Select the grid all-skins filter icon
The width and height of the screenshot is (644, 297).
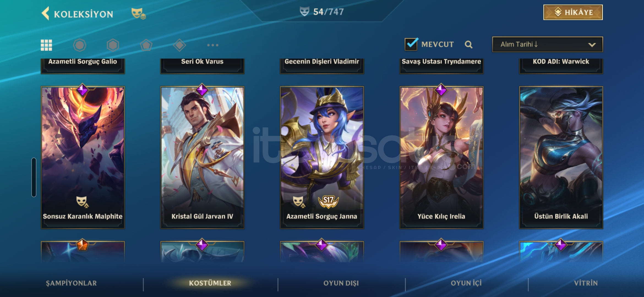[x=46, y=45]
